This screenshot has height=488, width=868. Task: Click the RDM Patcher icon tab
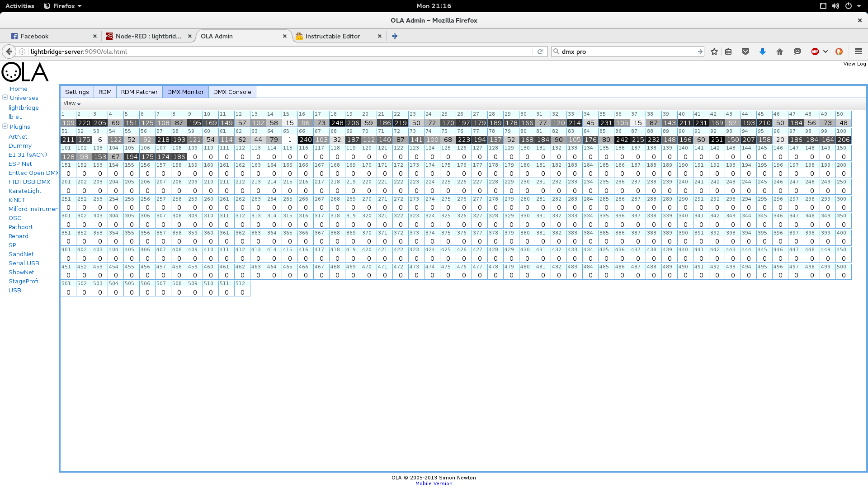(139, 92)
